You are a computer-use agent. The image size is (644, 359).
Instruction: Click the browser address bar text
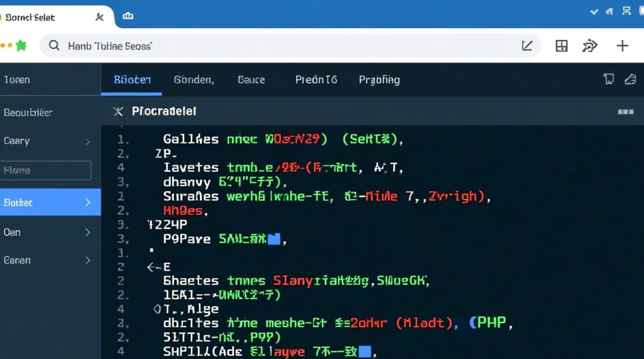(110, 46)
